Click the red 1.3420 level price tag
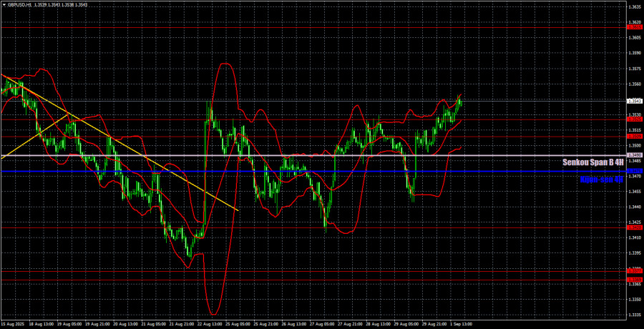The image size is (644, 329). click(634, 227)
